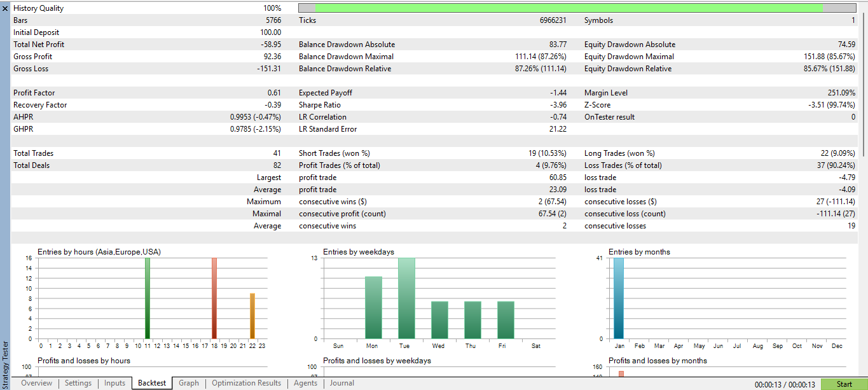Click the Tuesday bar in Entries by weekdays

(x=405, y=299)
